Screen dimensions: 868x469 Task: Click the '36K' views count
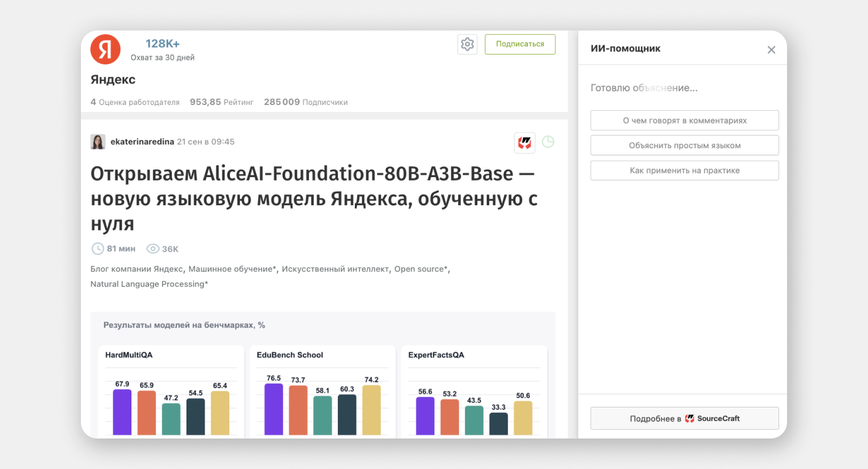(170, 249)
